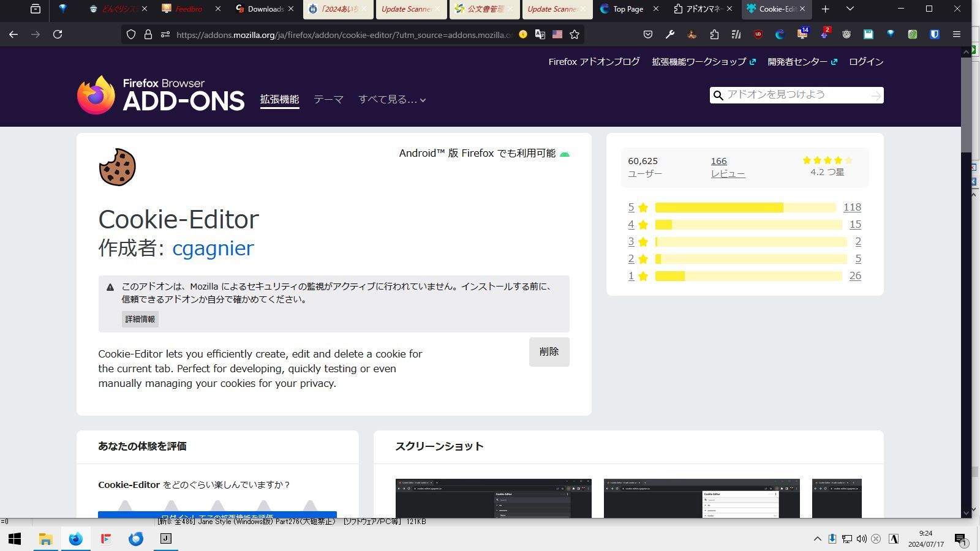The height and width of the screenshot is (551, 980).
Task: Open the 5 two-star review count
Action: 858,259
